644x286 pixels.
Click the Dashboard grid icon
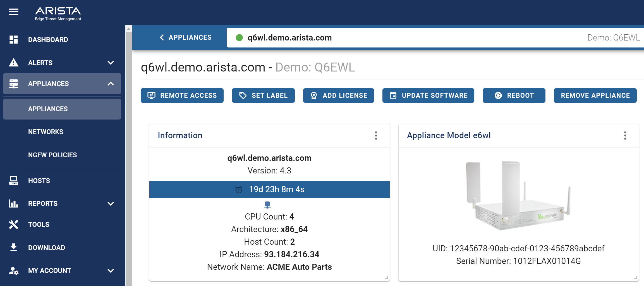click(13, 39)
